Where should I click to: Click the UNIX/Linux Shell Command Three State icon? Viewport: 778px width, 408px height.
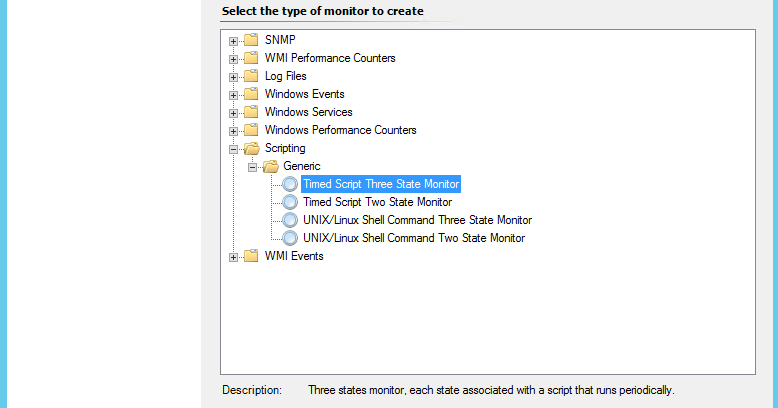click(290, 220)
